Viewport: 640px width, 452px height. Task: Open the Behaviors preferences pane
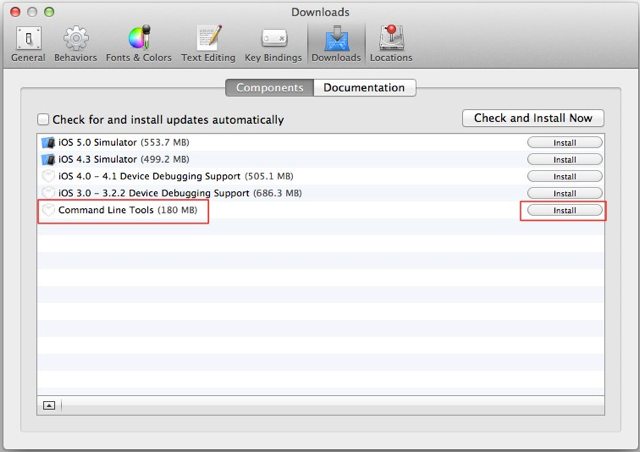click(x=76, y=43)
